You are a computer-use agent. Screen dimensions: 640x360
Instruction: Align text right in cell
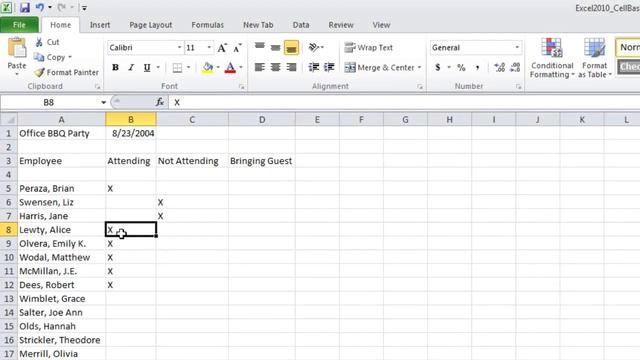tap(291, 67)
